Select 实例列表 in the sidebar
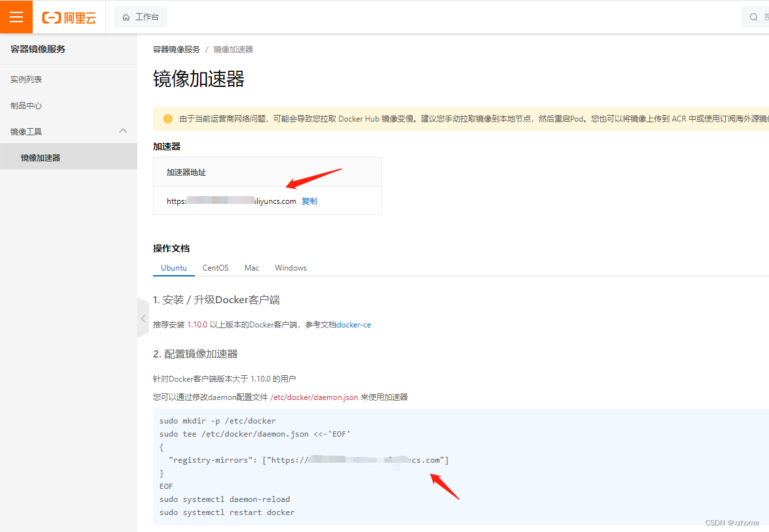This screenshot has height=532, width=769. point(26,80)
